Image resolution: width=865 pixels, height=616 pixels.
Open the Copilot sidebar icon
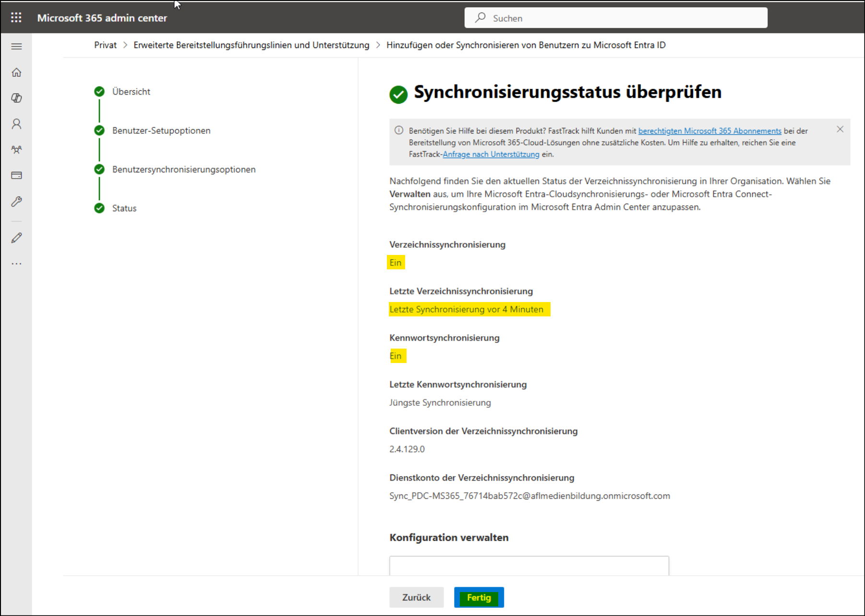tap(16, 98)
